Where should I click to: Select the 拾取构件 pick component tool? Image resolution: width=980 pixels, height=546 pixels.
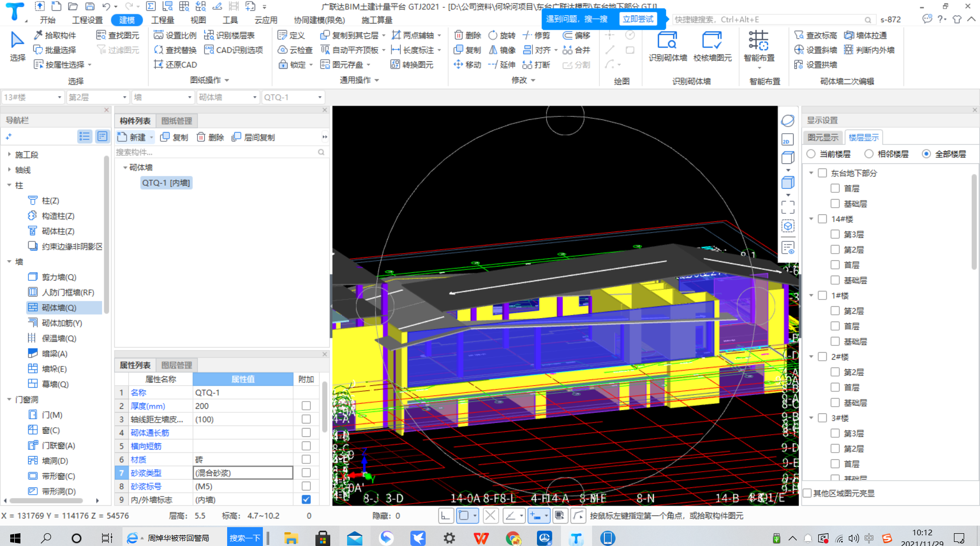tap(55, 35)
